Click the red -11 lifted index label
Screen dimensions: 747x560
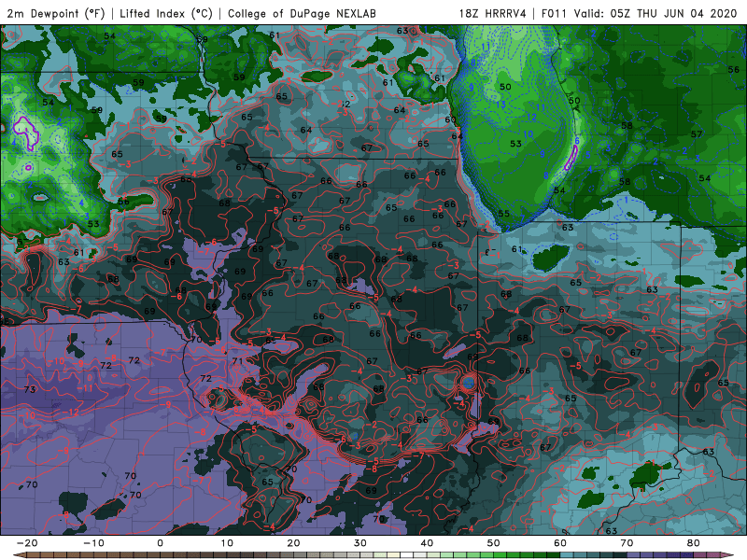point(86,388)
